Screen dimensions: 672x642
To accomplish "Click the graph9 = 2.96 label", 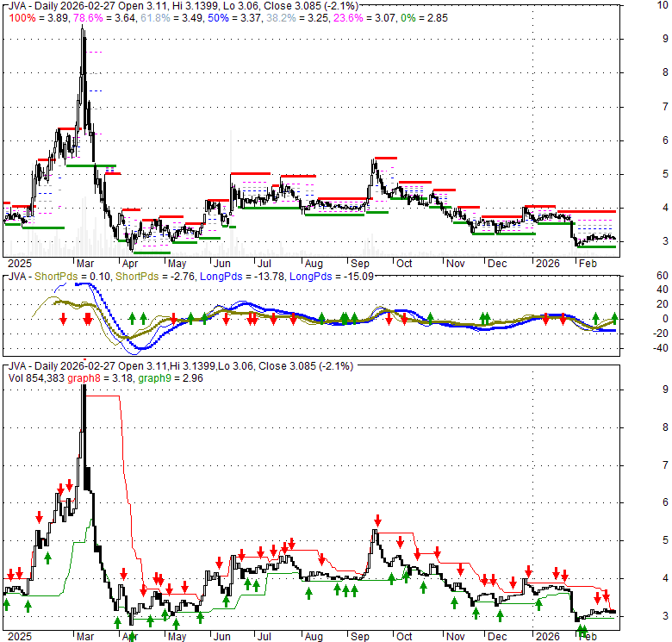I will [x=171, y=378].
